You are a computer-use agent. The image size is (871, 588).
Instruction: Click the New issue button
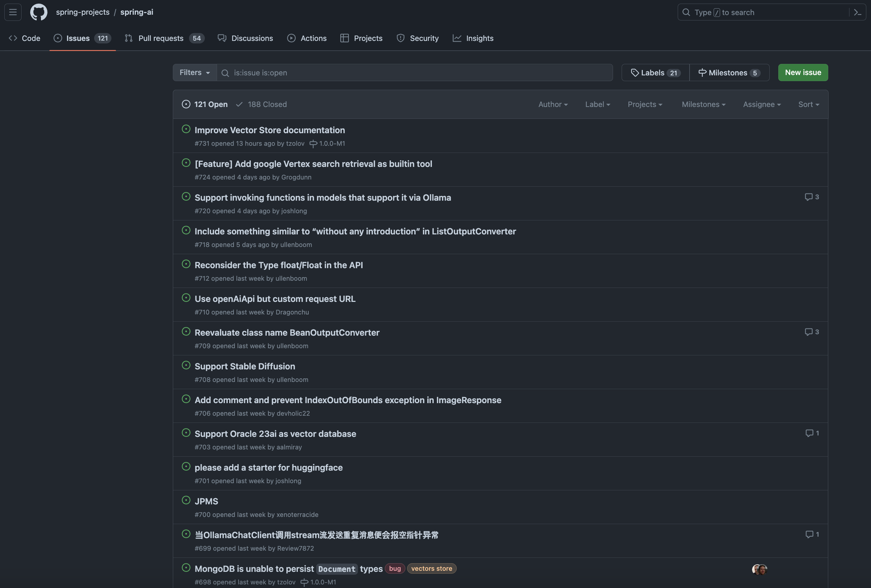pyautogui.click(x=803, y=73)
